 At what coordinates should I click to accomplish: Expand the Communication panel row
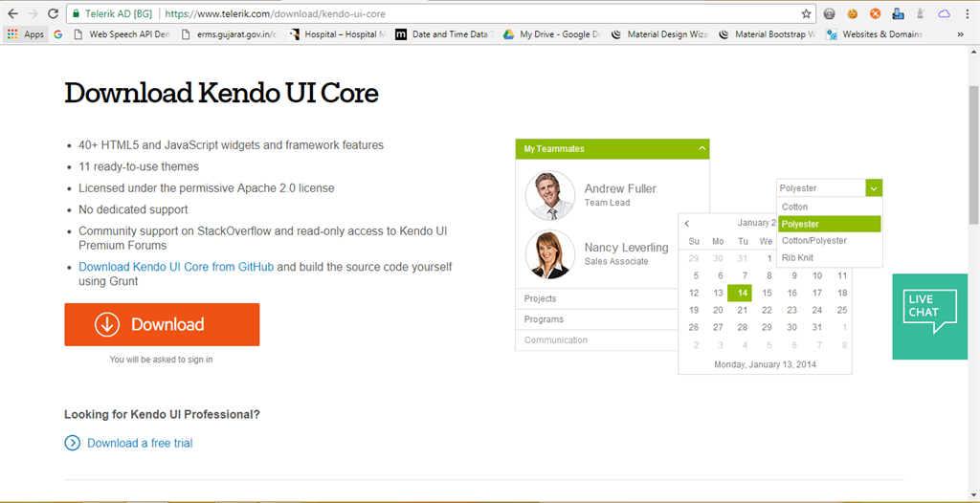597,339
